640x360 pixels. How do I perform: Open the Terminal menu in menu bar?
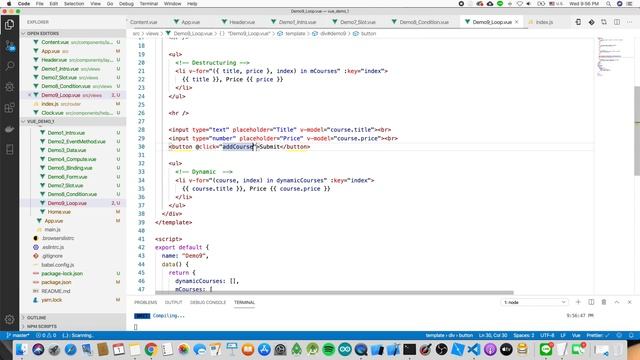(149, 4)
